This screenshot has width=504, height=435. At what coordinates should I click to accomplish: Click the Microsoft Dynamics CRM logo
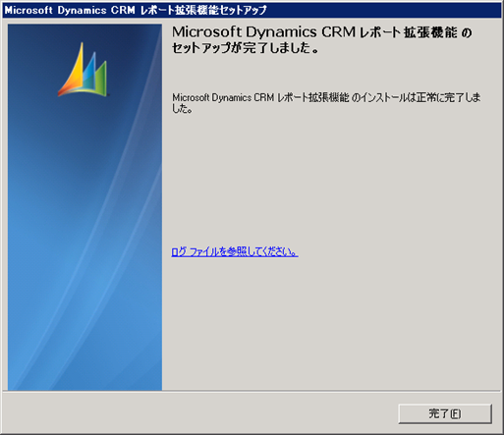click(83, 70)
